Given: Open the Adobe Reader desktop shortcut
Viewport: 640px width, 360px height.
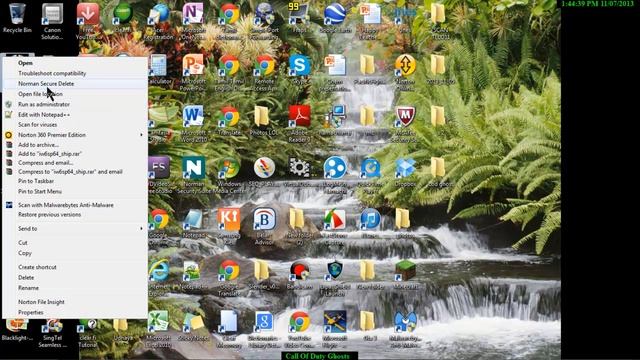Looking at the screenshot, I should tap(299, 123).
